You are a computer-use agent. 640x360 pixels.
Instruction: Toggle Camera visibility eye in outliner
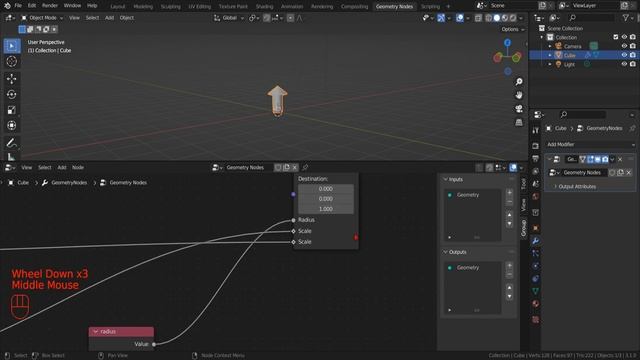pyautogui.click(x=624, y=46)
